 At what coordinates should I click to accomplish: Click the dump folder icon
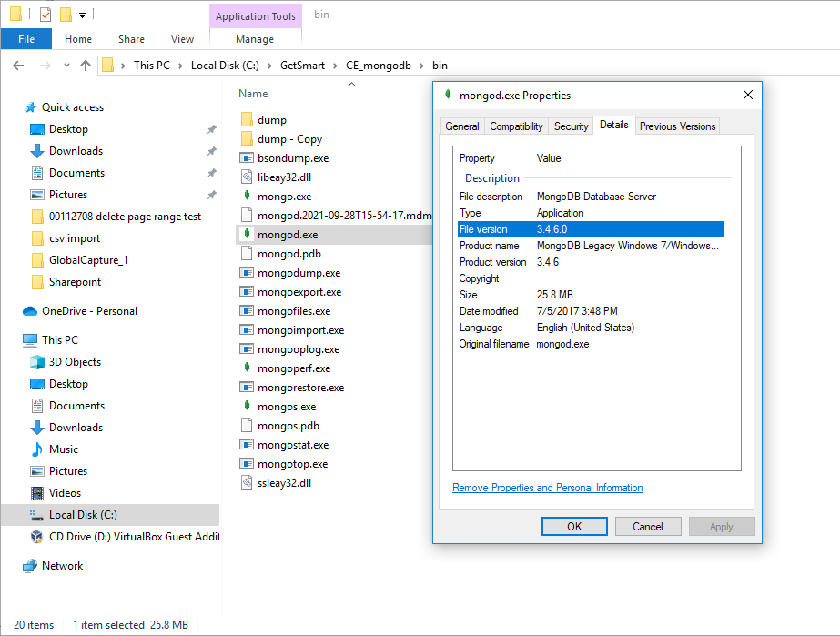[x=247, y=120]
